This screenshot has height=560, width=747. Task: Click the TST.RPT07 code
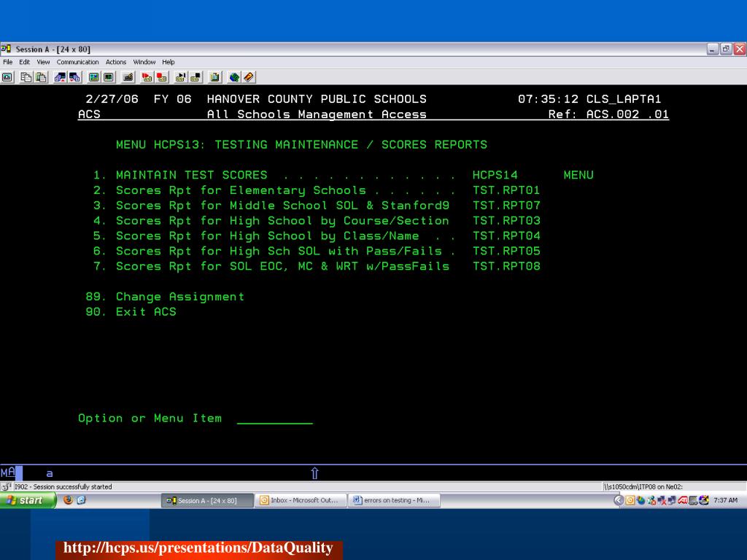(506, 205)
